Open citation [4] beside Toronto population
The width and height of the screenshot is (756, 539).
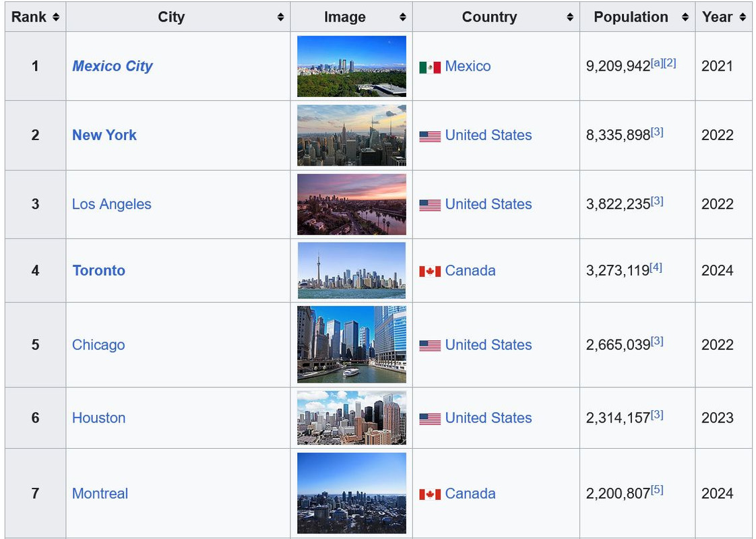656,267
